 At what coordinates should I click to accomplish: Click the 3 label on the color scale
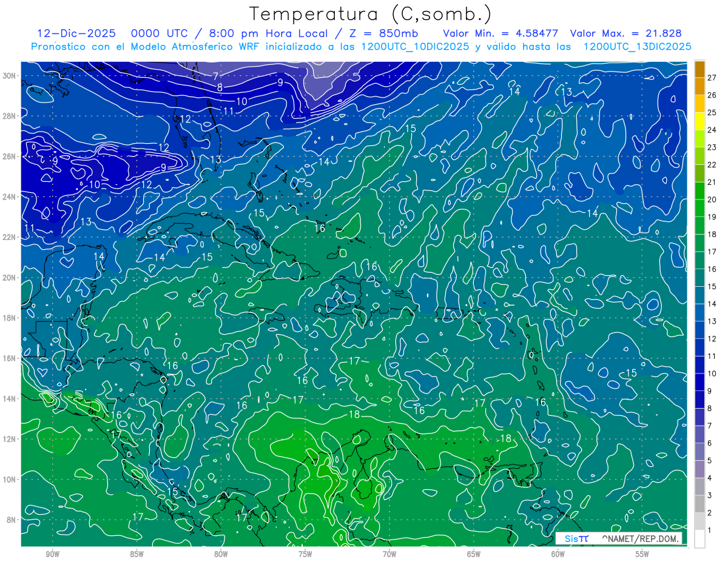[710, 495]
